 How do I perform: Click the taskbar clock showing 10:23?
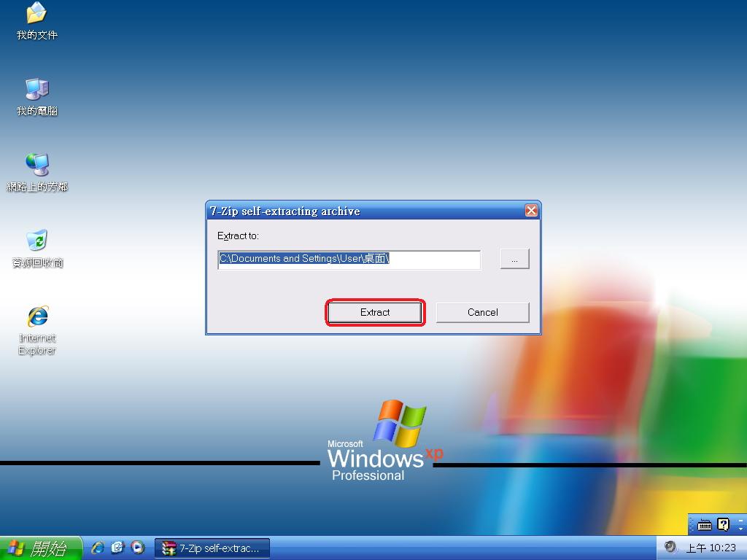point(711,548)
